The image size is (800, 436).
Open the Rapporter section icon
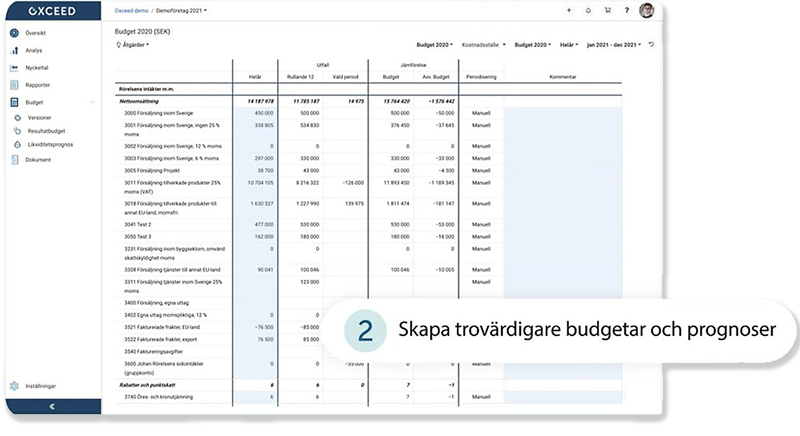(x=15, y=84)
